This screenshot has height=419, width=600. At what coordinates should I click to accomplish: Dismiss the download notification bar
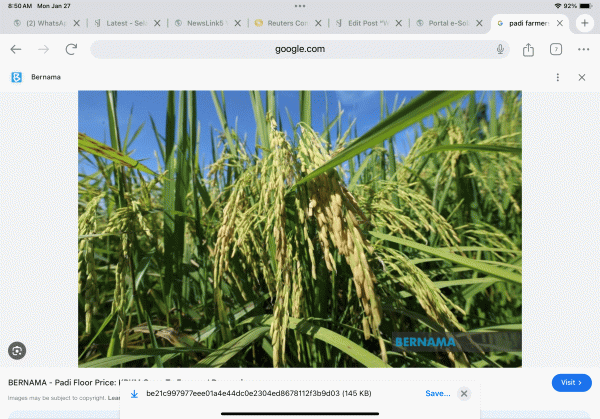(x=464, y=394)
